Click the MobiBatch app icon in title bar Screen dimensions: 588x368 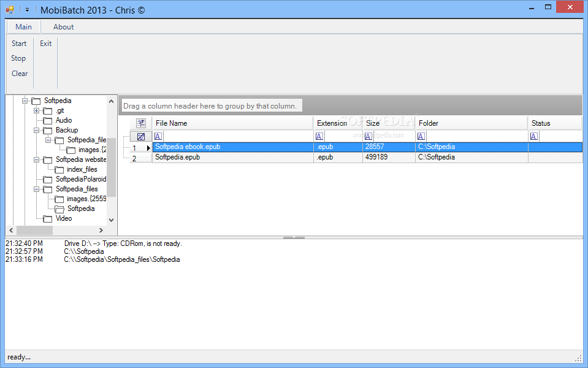[x=10, y=10]
